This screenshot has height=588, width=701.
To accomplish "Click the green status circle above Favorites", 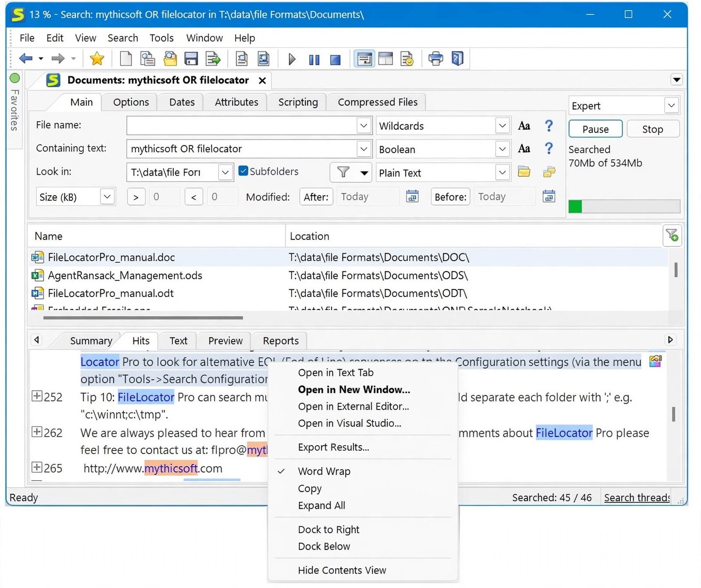I will tap(15, 78).
